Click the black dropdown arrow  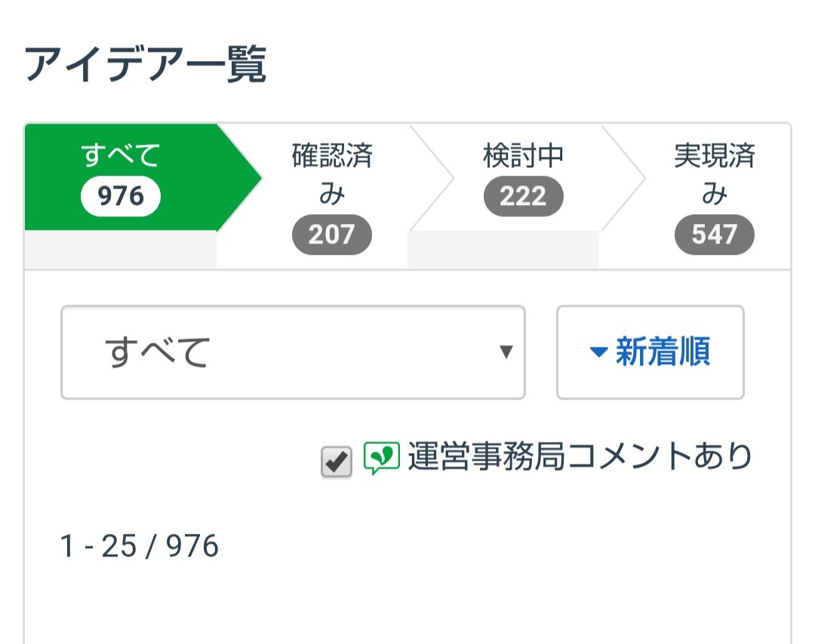coord(506,352)
